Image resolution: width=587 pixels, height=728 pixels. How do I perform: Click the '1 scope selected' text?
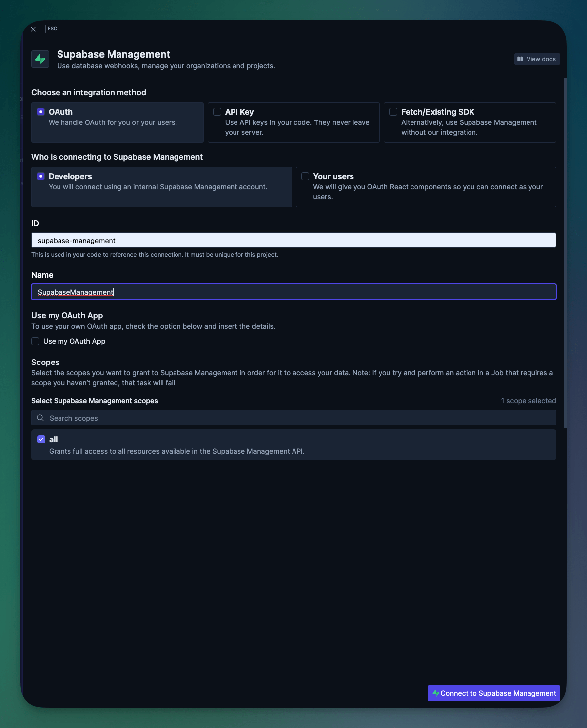pos(528,401)
